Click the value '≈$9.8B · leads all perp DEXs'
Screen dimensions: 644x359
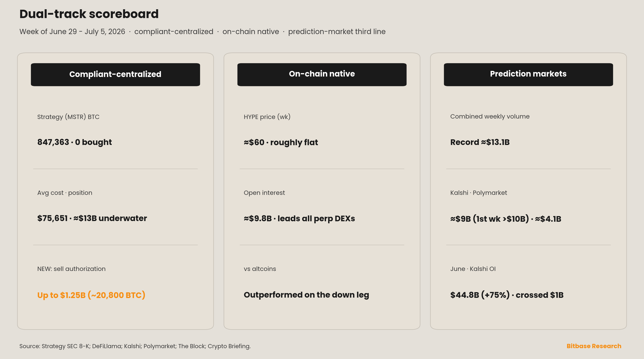[x=299, y=218]
